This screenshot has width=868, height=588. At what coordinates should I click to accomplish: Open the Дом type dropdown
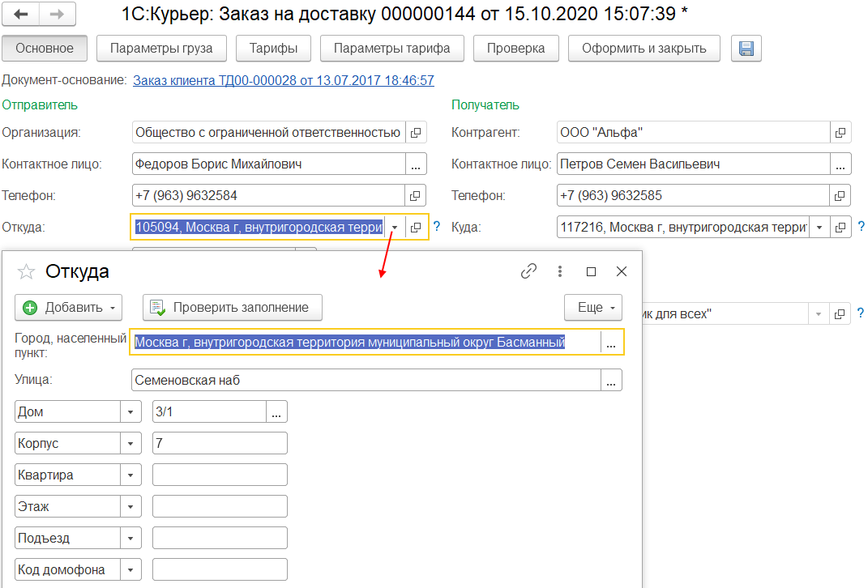click(130, 412)
